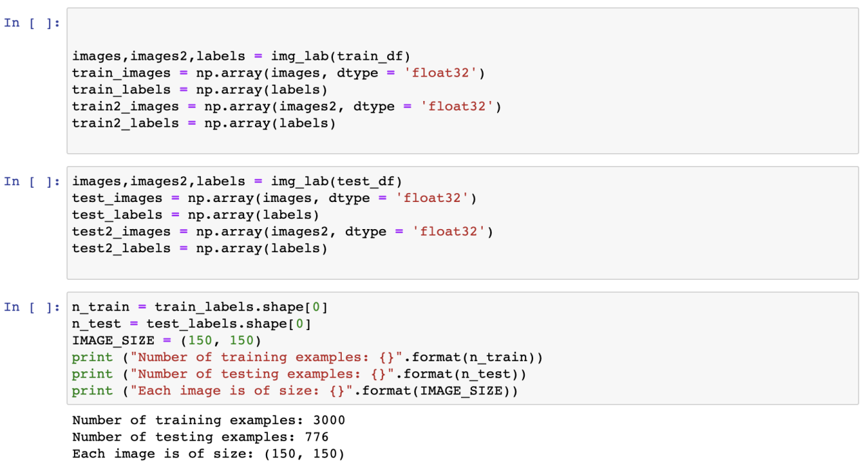Viewport: 868px width, 469px height.
Task: Click the print statement for image size
Action: point(295,390)
